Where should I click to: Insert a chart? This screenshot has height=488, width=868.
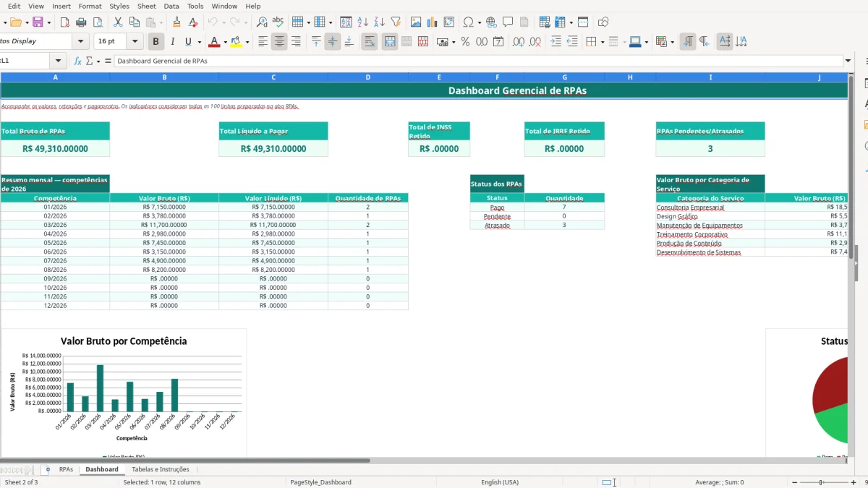(x=432, y=22)
